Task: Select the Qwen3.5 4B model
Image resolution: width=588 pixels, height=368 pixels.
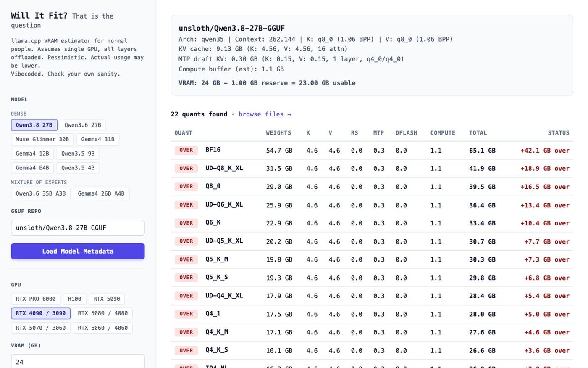Action: (78, 168)
